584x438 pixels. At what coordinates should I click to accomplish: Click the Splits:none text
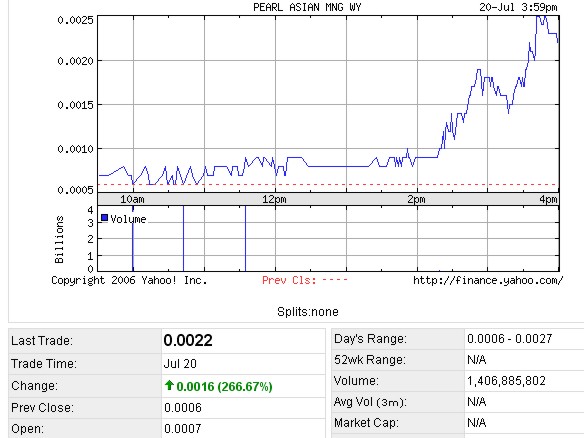click(308, 312)
